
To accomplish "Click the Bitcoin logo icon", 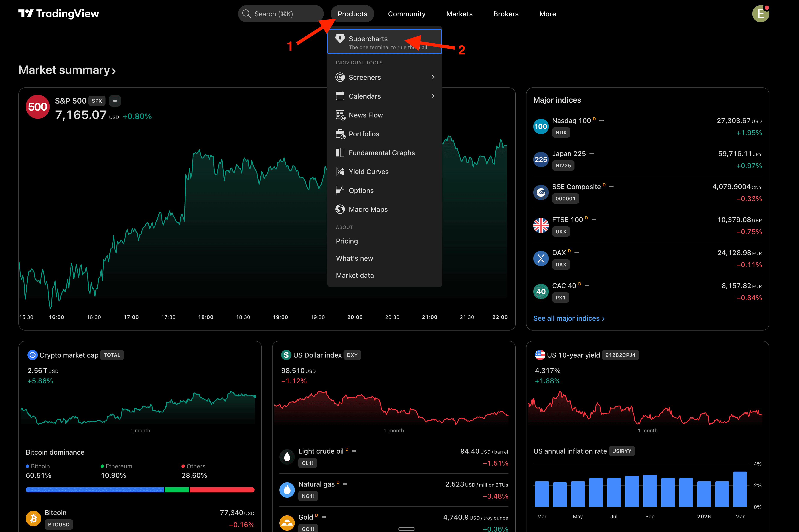I will [x=34, y=518].
